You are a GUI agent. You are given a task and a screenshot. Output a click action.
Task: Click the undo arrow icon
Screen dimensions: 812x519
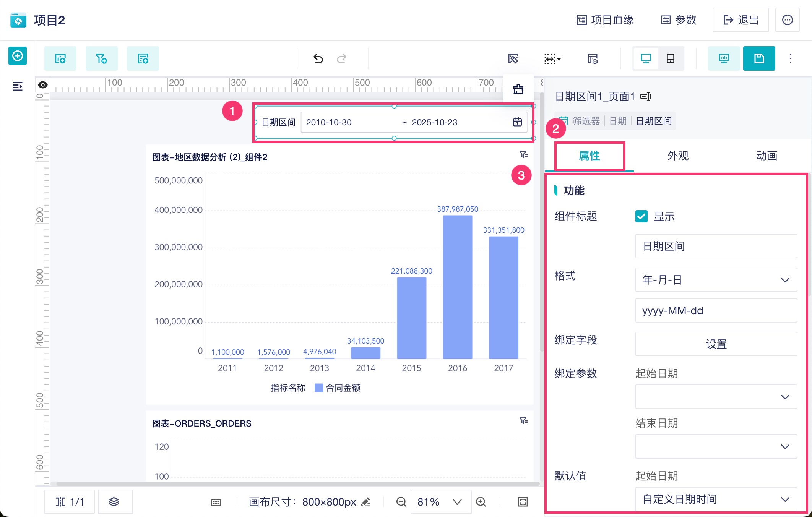click(x=318, y=58)
